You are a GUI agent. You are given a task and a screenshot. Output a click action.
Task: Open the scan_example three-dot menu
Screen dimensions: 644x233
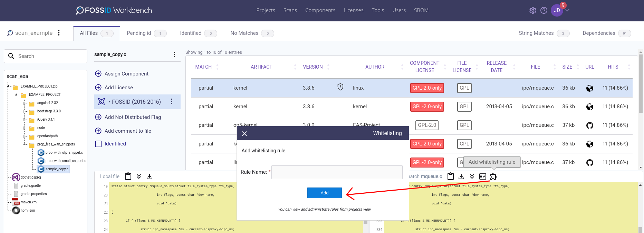59,33
